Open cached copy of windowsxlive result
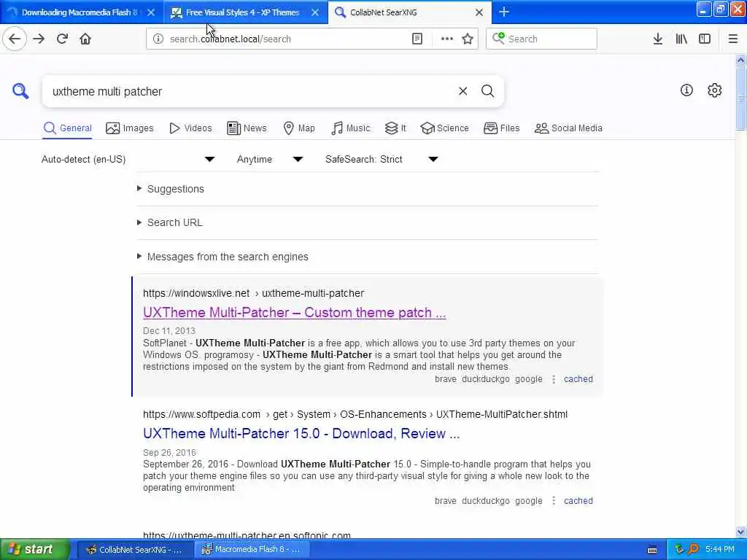The image size is (747, 560). tap(578, 379)
